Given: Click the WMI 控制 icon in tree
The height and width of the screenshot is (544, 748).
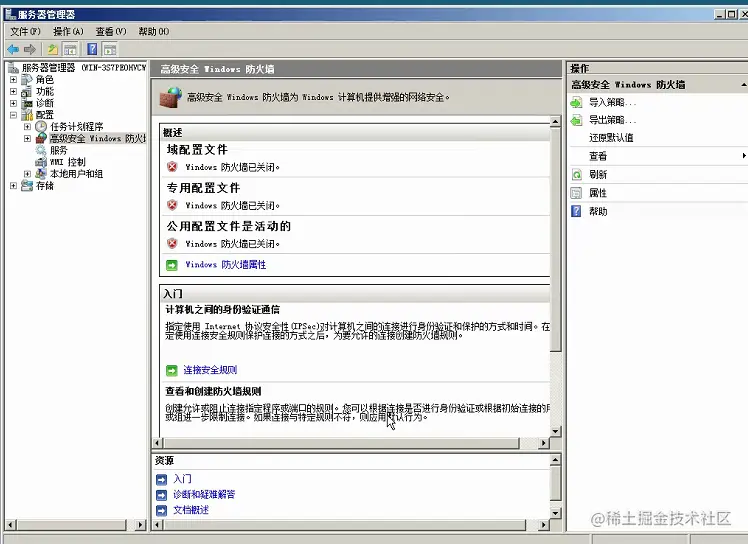Looking at the screenshot, I should 41,162.
